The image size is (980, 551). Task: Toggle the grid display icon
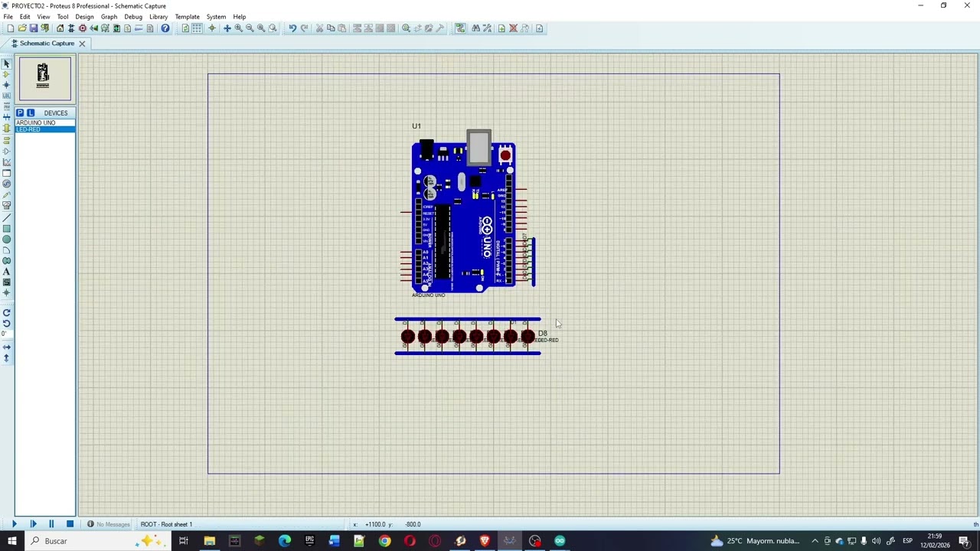[x=197, y=28]
